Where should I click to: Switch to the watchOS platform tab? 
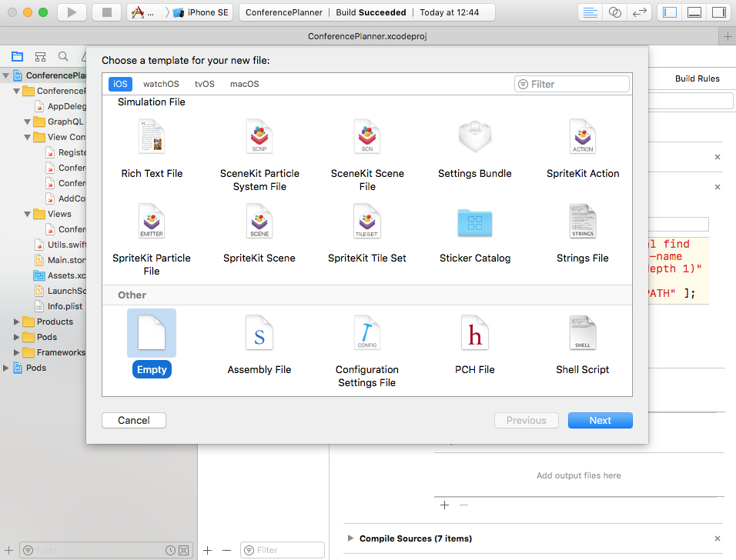(x=161, y=84)
